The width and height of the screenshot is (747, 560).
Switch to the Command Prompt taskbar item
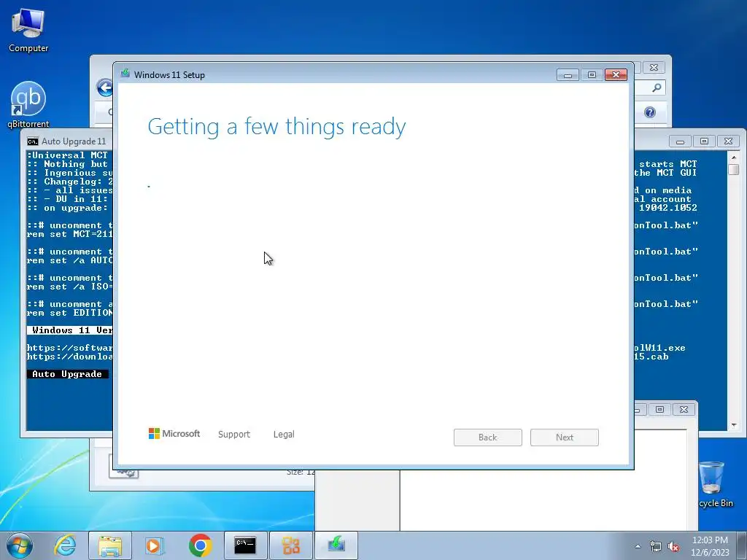click(x=245, y=545)
